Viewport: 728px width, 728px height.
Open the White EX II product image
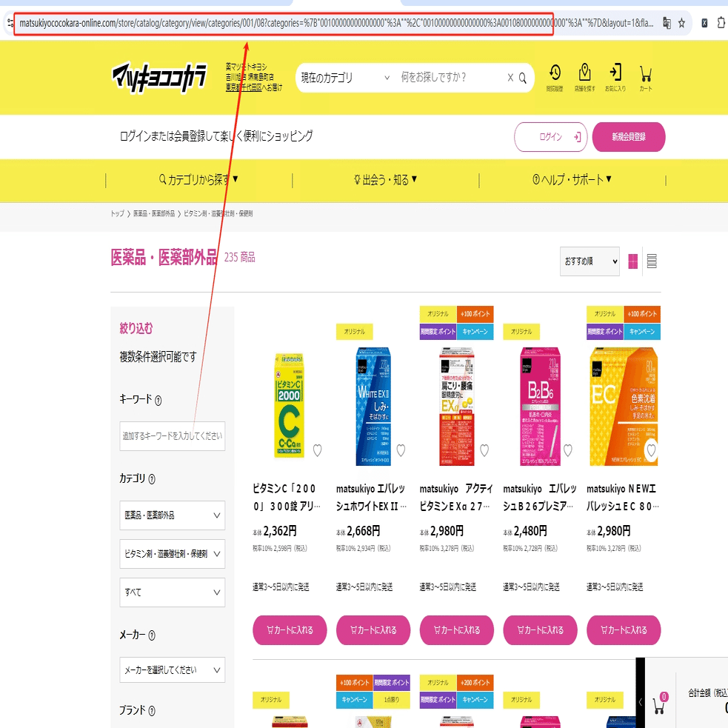[373, 407]
